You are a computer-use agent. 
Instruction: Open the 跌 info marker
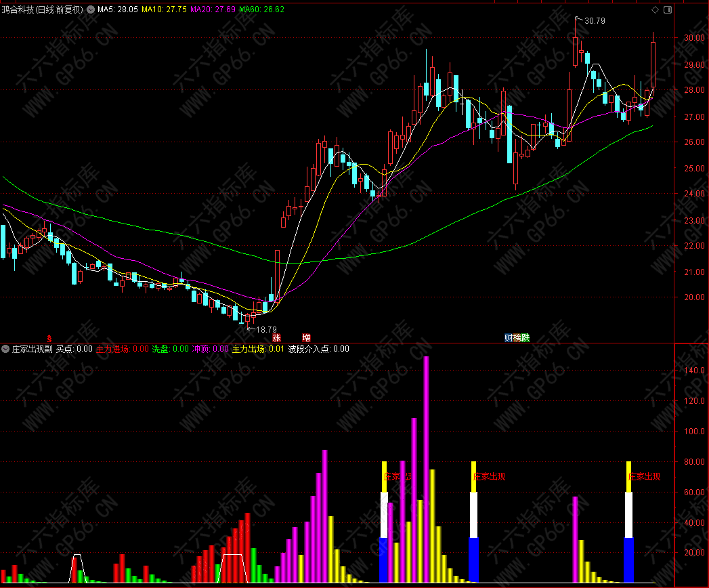525,338
